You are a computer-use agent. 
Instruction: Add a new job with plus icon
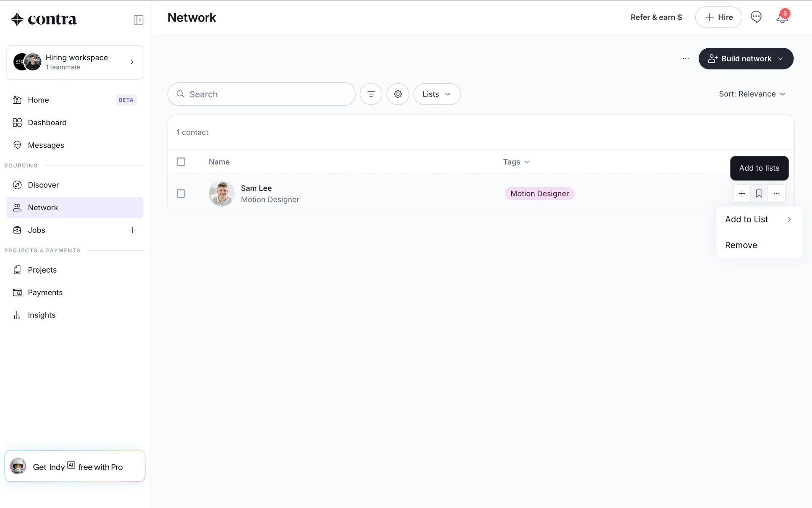132,230
